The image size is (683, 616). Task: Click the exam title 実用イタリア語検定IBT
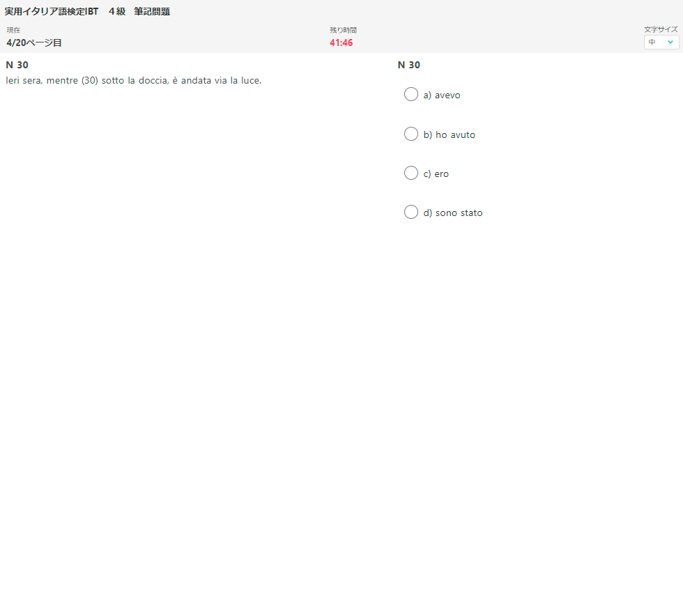[x=52, y=12]
